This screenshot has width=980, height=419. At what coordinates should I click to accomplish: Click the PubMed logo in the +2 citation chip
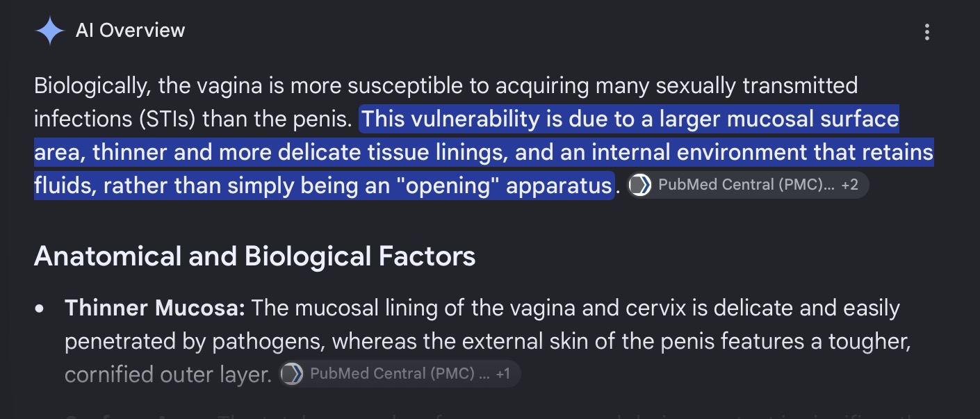click(639, 186)
